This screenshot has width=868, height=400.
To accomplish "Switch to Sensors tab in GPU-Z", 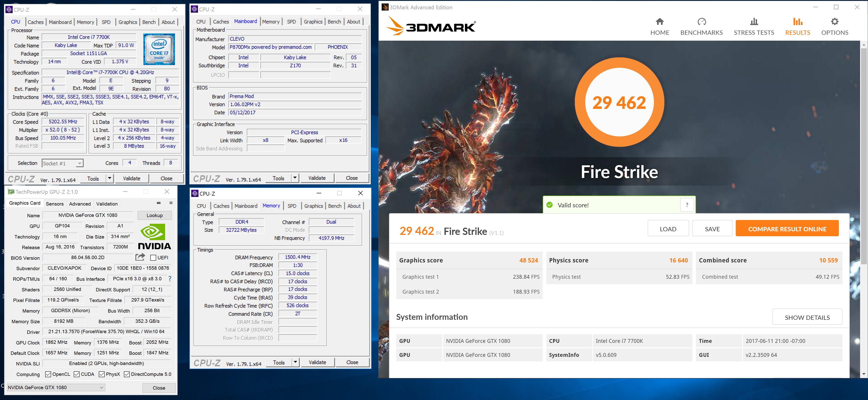I will [x=54, y=204].
